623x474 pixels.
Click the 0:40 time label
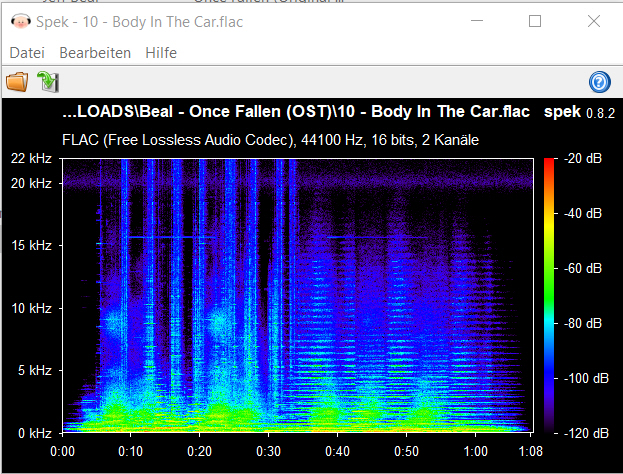[x=337, y=451]
